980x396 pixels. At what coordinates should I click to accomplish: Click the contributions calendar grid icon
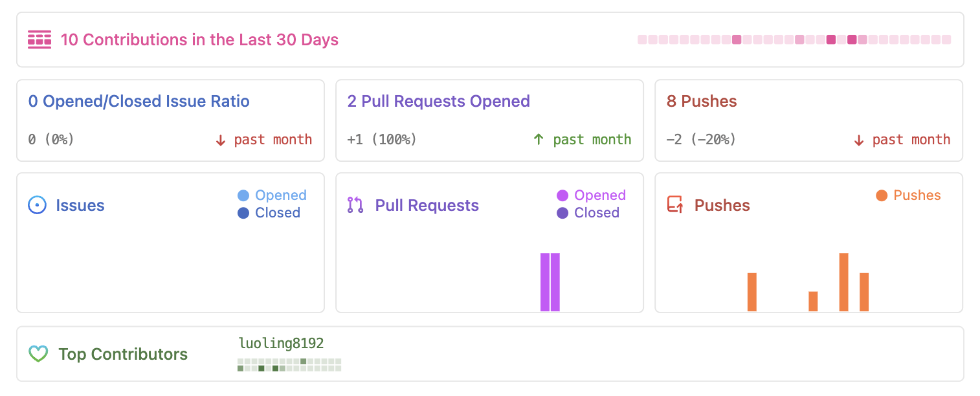click(x=39, y=39)
